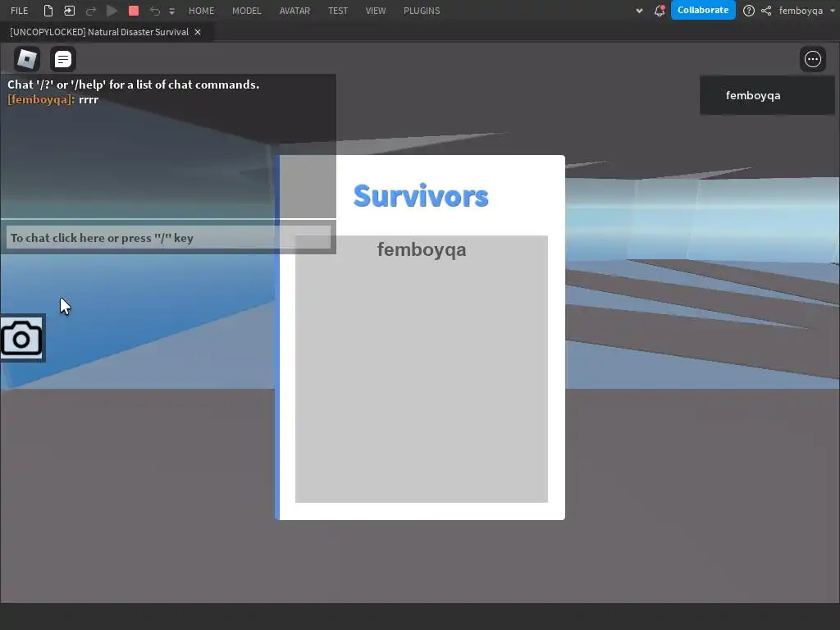This screenshot has width=840, height=630.
Task: Click the Undo arrow icon
Action: [155, 11]
